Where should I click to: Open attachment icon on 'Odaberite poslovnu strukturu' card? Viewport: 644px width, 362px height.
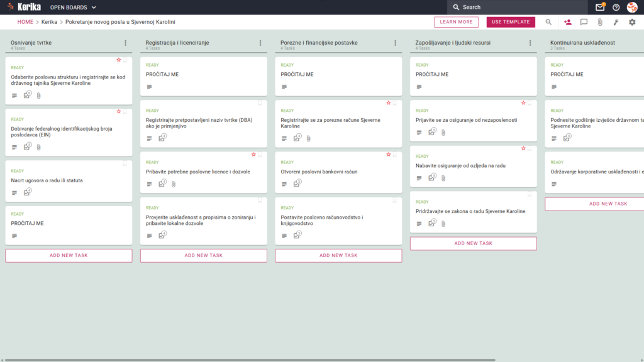click(38, 96)
